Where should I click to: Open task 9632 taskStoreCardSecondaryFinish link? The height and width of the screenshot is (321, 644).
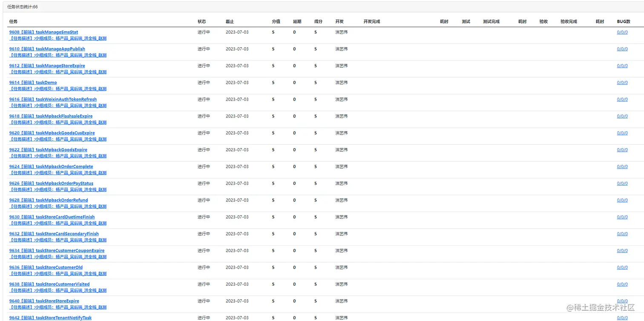[x=54, y=234]
